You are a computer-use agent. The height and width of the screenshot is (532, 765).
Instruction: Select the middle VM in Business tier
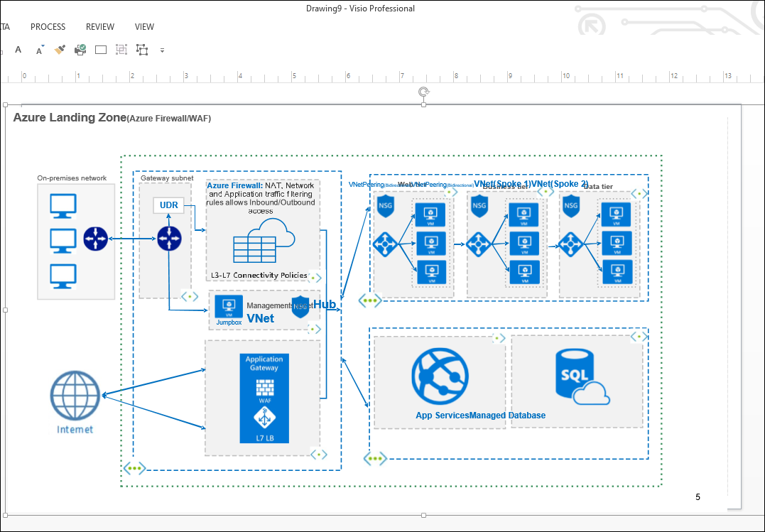[x=525, y=243]
